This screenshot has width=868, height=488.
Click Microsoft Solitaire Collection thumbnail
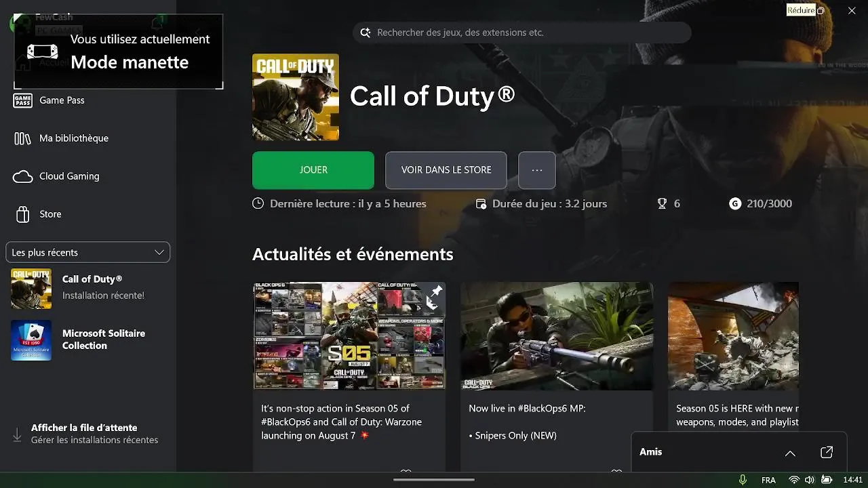click(31, 340)
